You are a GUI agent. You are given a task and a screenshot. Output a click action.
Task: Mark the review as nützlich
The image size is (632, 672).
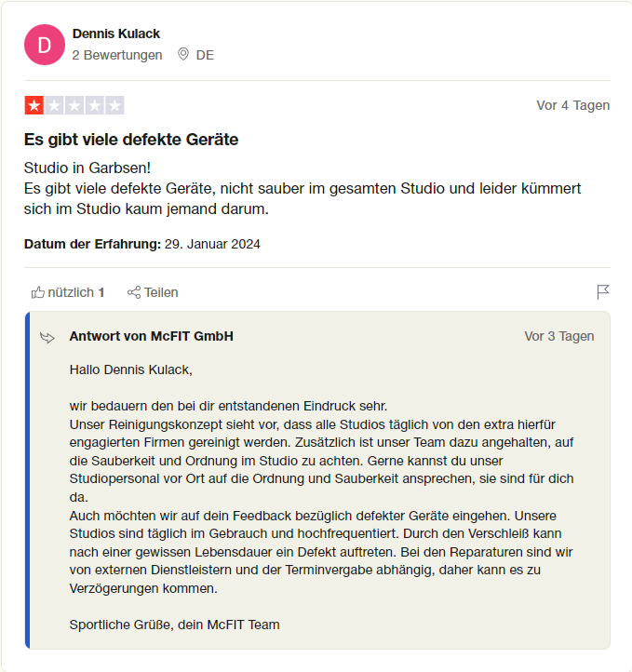tap(68, 292)
